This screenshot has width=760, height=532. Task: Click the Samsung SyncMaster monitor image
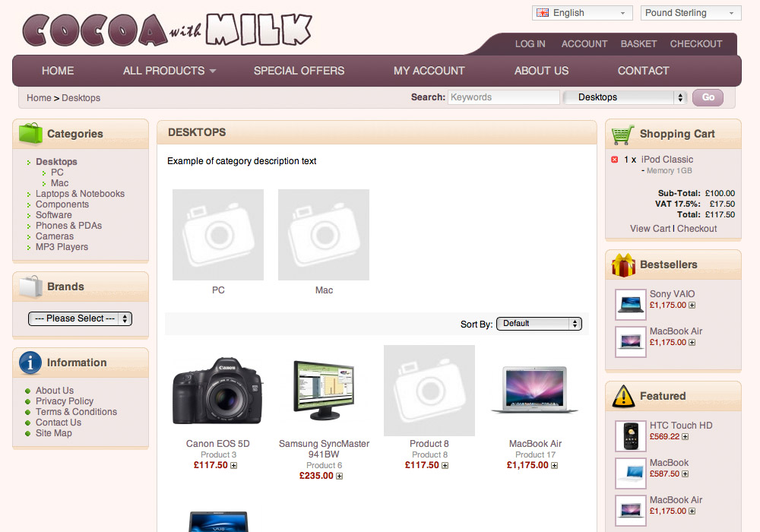324,391
